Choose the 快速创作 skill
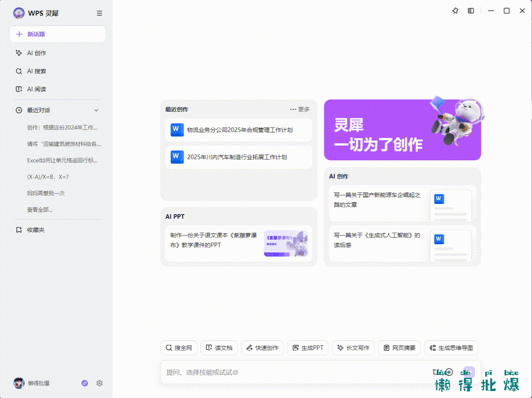Image resolution: width=532 pixels, height=398 pixels. (262, 348)
